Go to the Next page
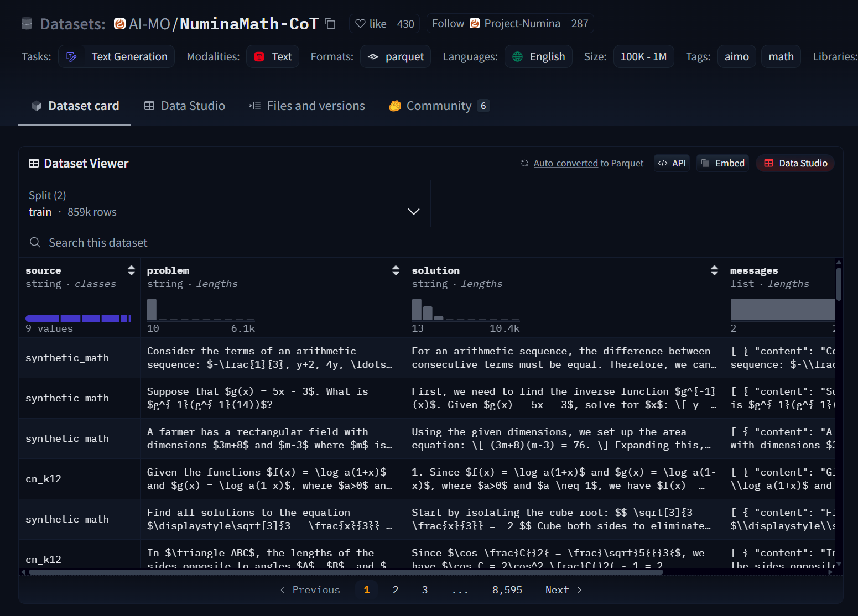The image size is (858, 616). click(x=563, y=590)
